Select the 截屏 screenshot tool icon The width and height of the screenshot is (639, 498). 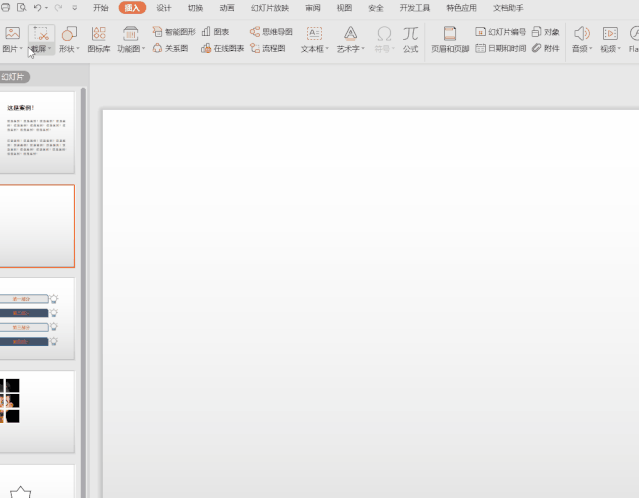click(x=41, y=33)
